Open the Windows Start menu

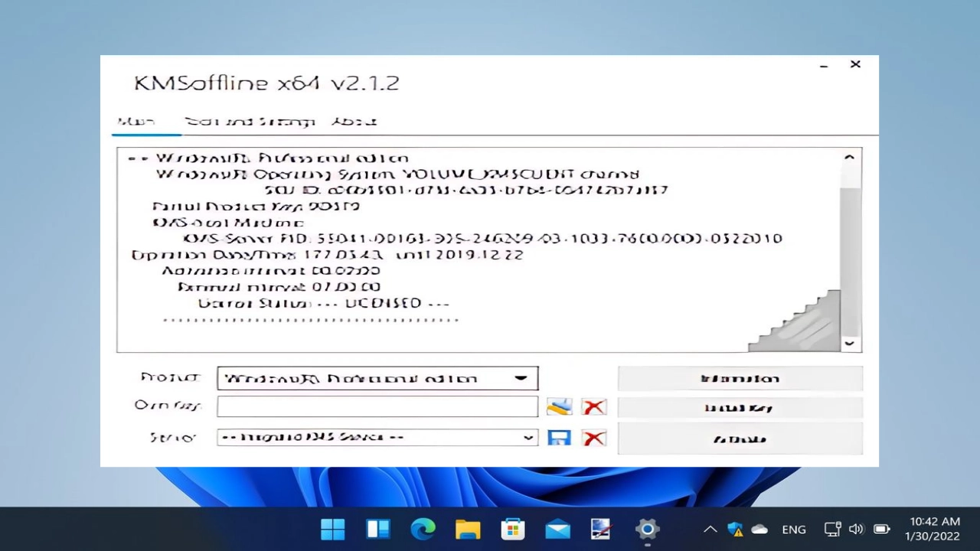point(333,529)
